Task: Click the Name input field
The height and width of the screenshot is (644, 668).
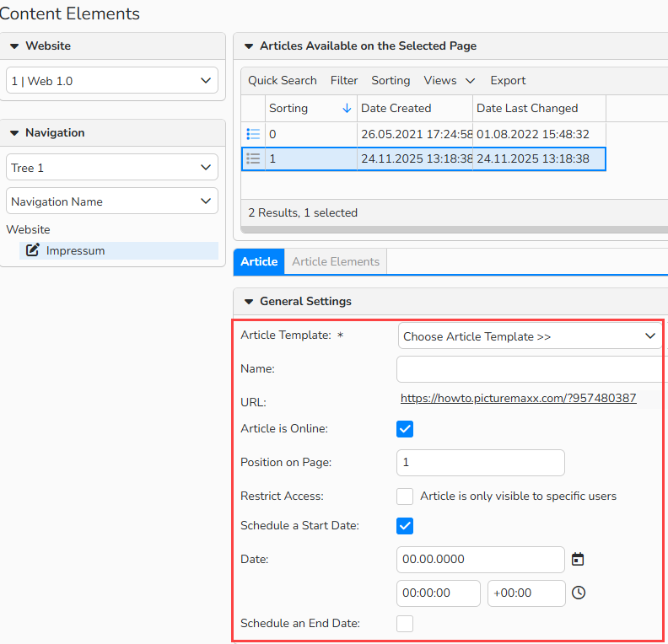Action: coord(532,369)
